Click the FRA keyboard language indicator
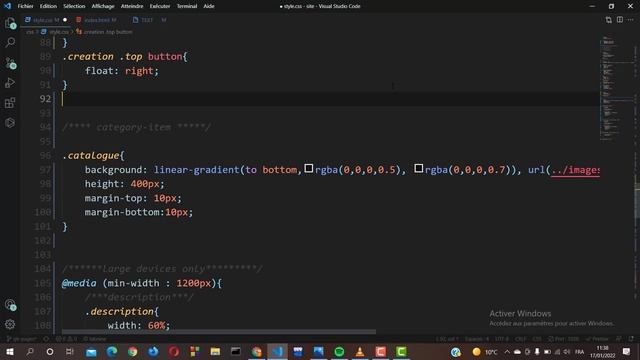This screenshot has height=360, width=640. (x=579, y=352)
